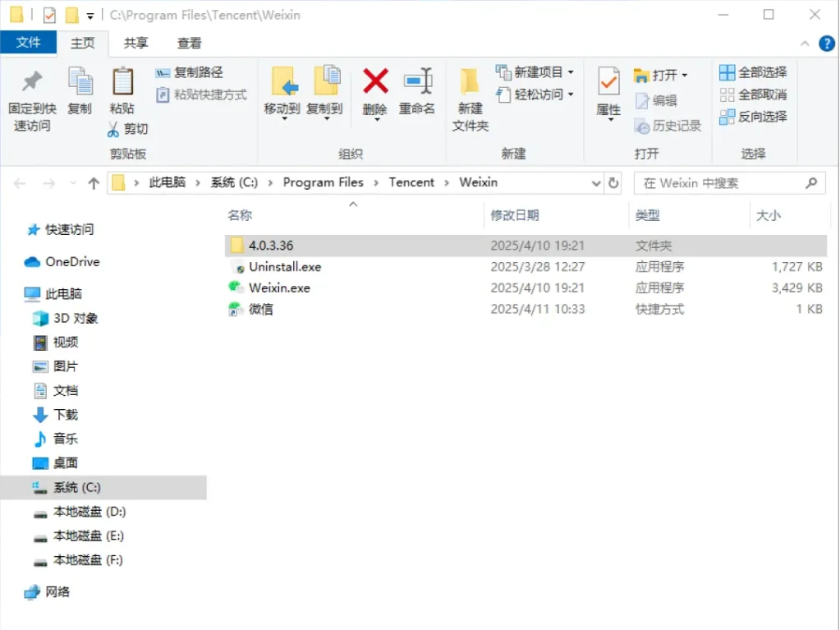This screenshot has width=840, height=630.
Task: Click the Rename (重命名) icon
Action: click(x=417, y=80)
